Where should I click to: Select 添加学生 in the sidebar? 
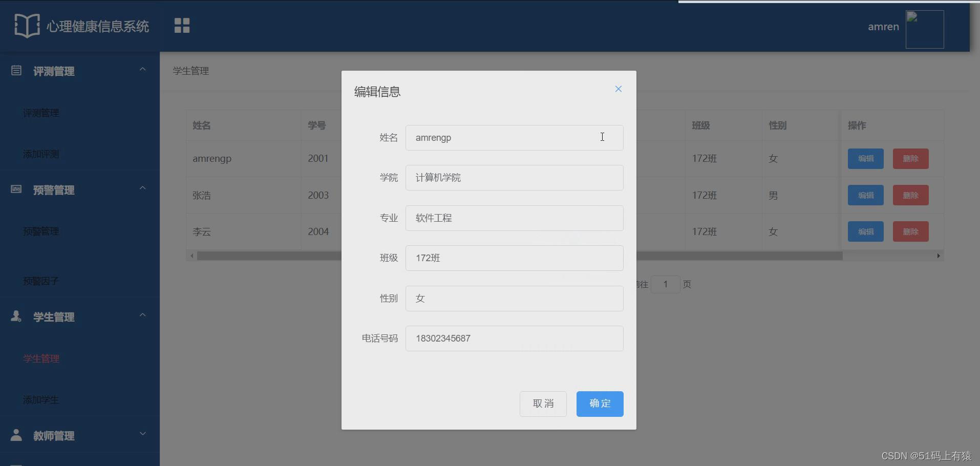[41, 400]
